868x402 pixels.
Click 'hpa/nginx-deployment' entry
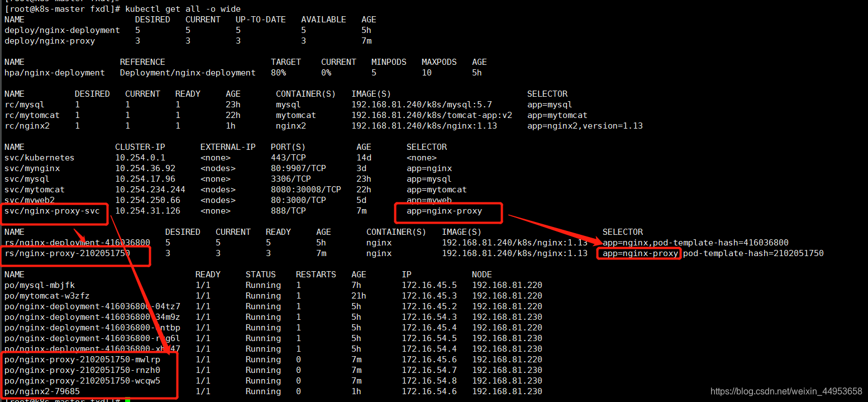[55, 73]
